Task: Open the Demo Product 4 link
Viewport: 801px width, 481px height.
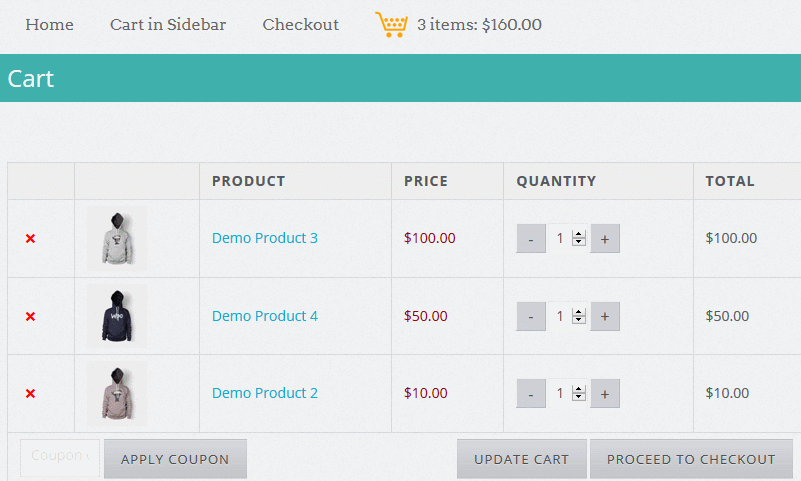Action: (x=265, y=316)
